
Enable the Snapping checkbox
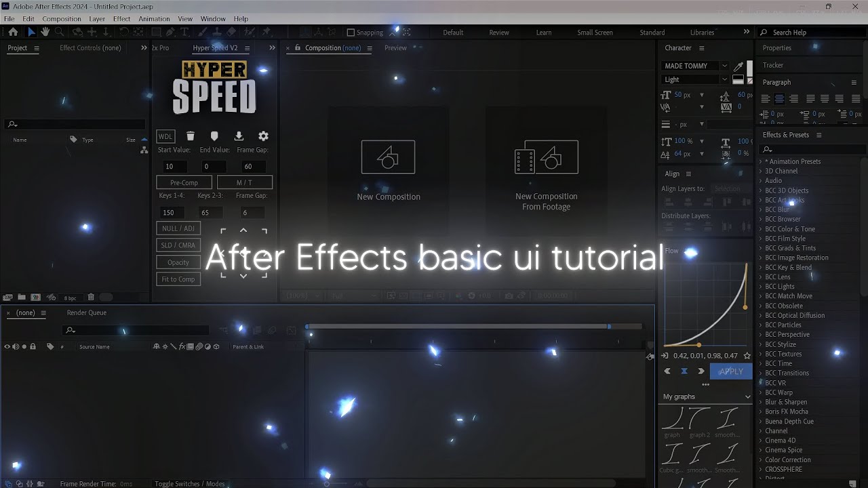tap(351, 33)
